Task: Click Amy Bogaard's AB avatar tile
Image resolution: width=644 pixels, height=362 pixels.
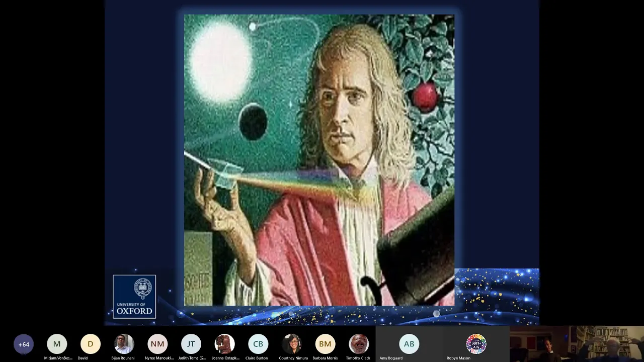Action: [409, 344]
